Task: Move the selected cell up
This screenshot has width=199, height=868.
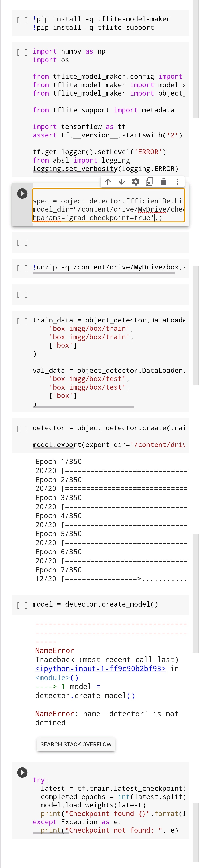Action: click(x=108, y=182)
